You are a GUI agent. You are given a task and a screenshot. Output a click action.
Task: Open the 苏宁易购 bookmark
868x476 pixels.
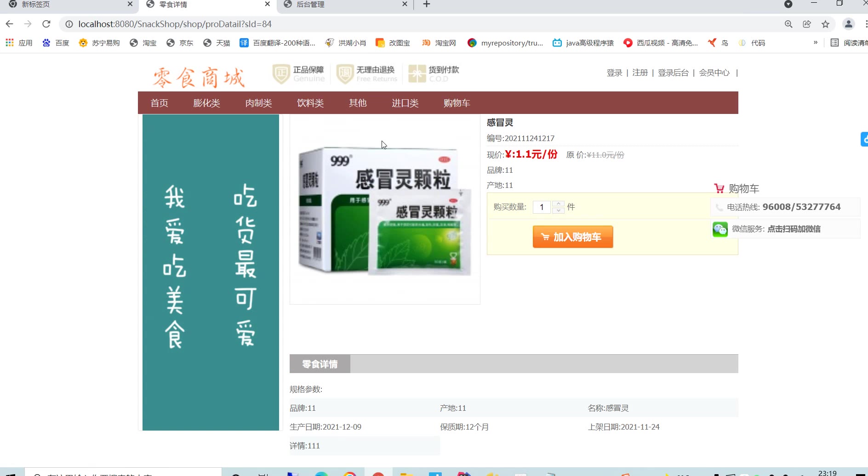tap(99, 43)
